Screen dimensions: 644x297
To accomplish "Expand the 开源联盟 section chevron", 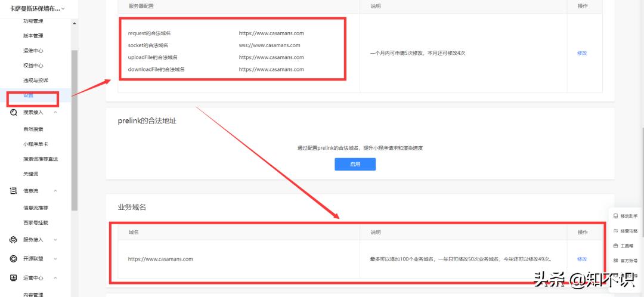I will pos(55,259).
